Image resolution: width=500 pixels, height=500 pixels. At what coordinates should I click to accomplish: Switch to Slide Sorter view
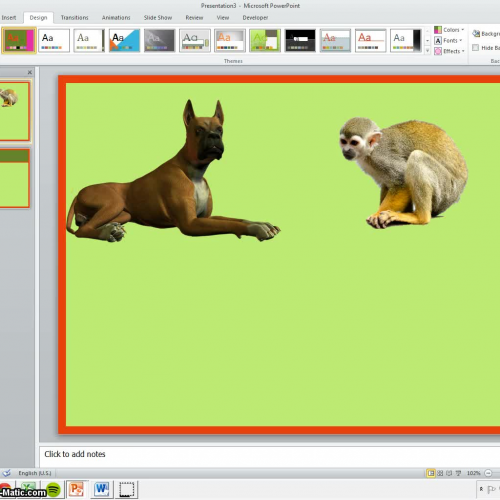[x=440, y=473]
